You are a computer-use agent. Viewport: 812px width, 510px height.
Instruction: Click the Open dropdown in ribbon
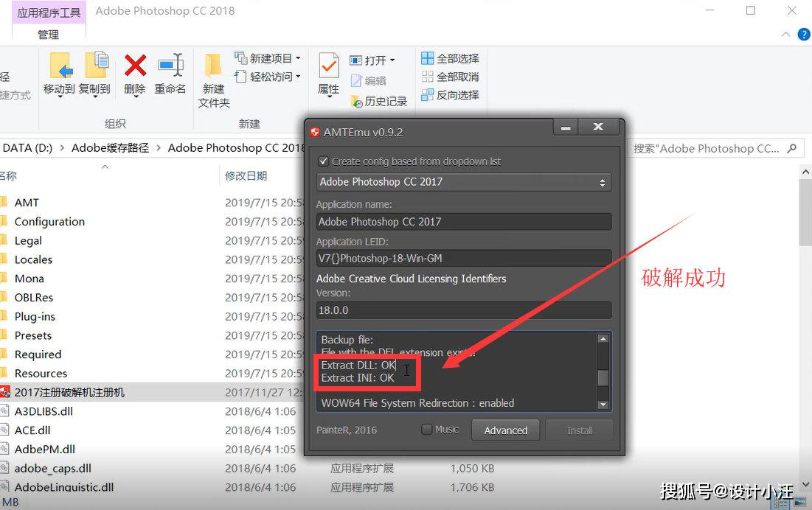[372, 60]
